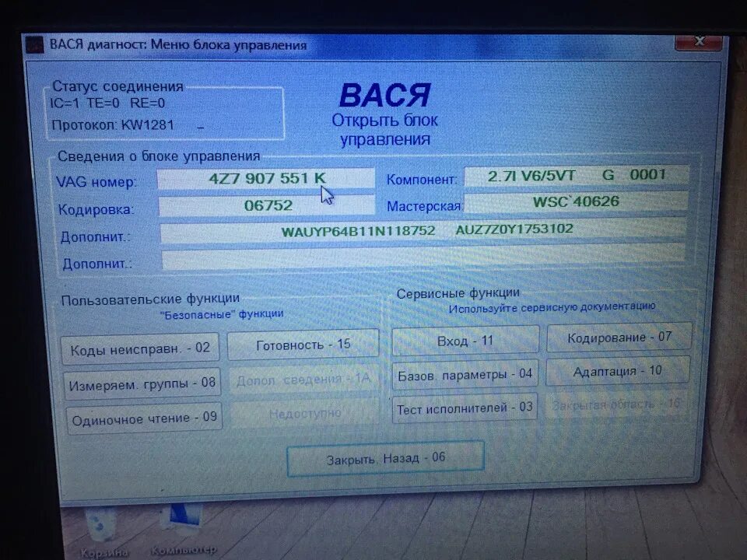Start Тест исполнителей - 03 output test
The image size is (747, 560).
pyautogui.click(x=465, y=408)
